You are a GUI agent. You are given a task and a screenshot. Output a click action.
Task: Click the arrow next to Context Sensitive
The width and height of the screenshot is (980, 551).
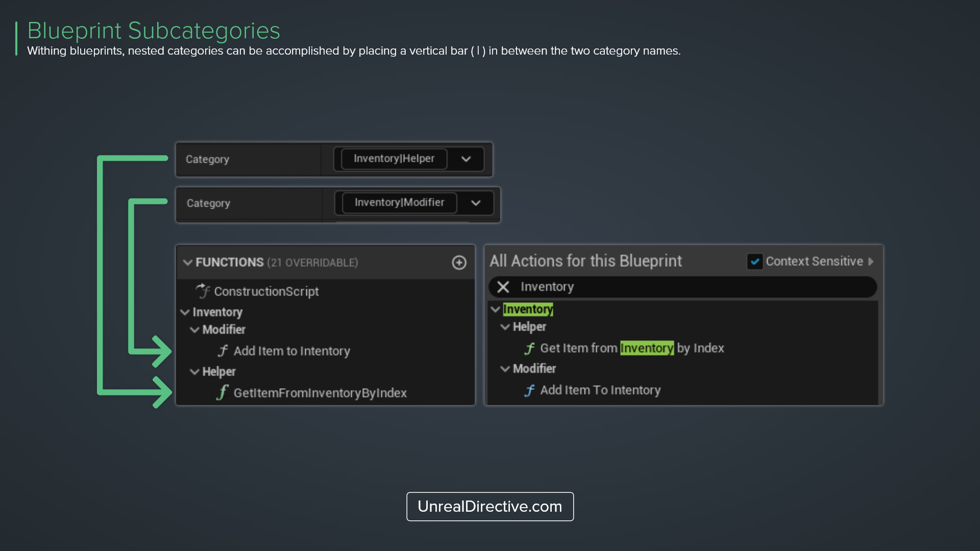click(871, 261)
